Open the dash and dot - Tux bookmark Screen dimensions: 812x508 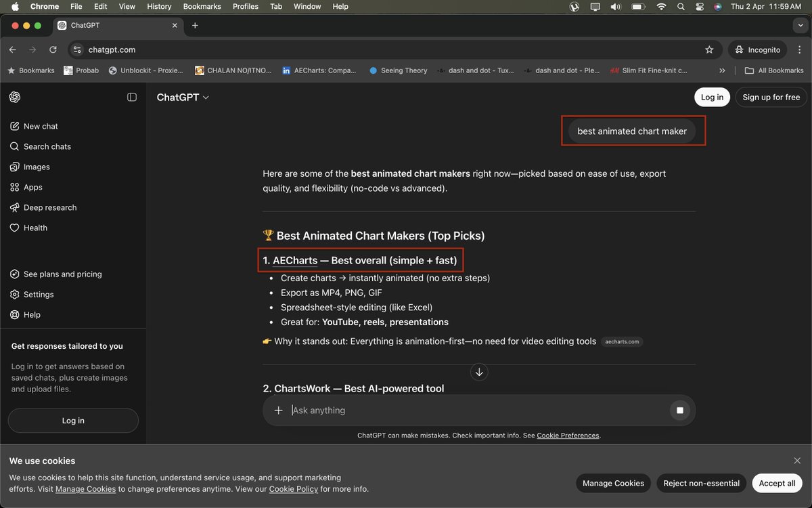tap(476, 70)
